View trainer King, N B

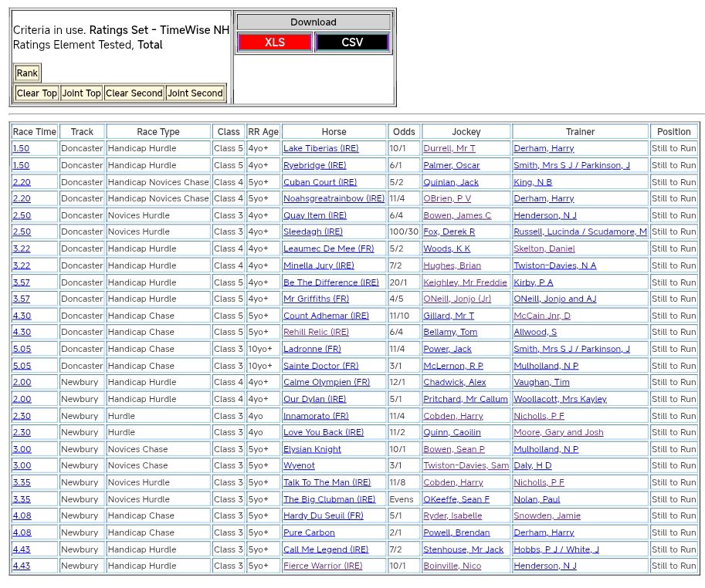point(533,182)
